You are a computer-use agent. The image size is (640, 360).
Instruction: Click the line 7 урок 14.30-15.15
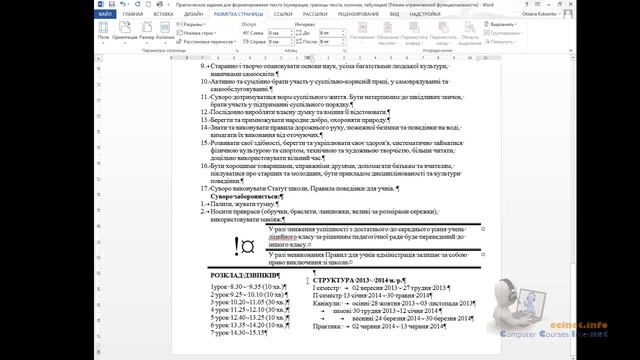coord(238,333)
